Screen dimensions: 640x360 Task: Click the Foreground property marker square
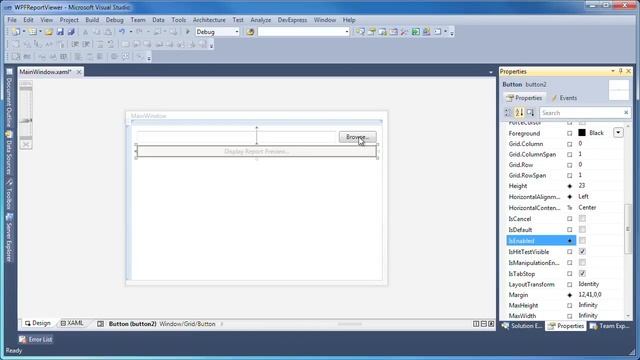[570, 133]
